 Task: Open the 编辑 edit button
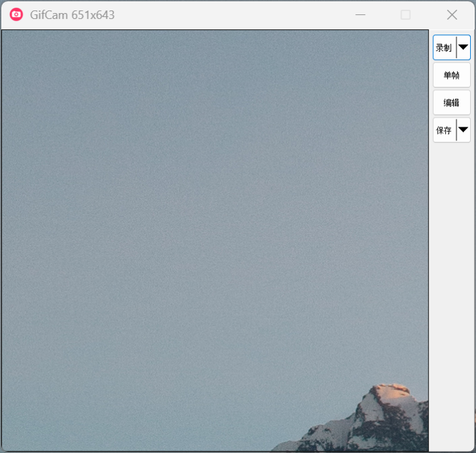coord(452,102)
